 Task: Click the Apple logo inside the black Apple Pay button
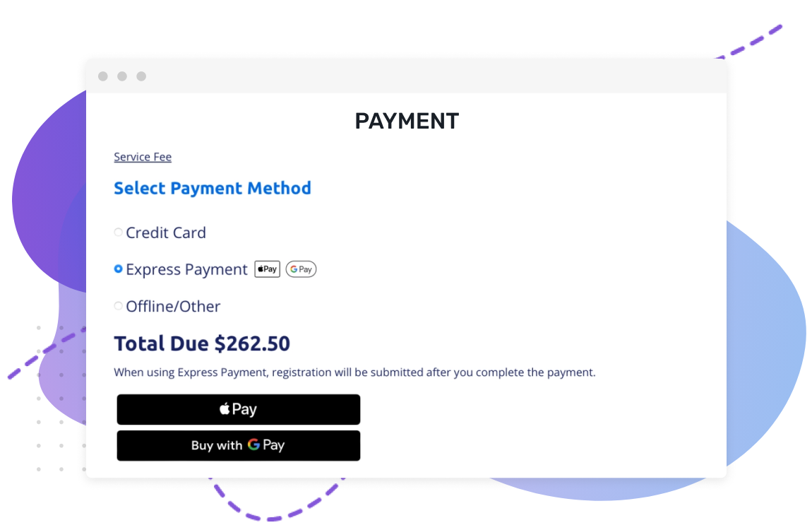pyautogui.click(x=224, y=409)
